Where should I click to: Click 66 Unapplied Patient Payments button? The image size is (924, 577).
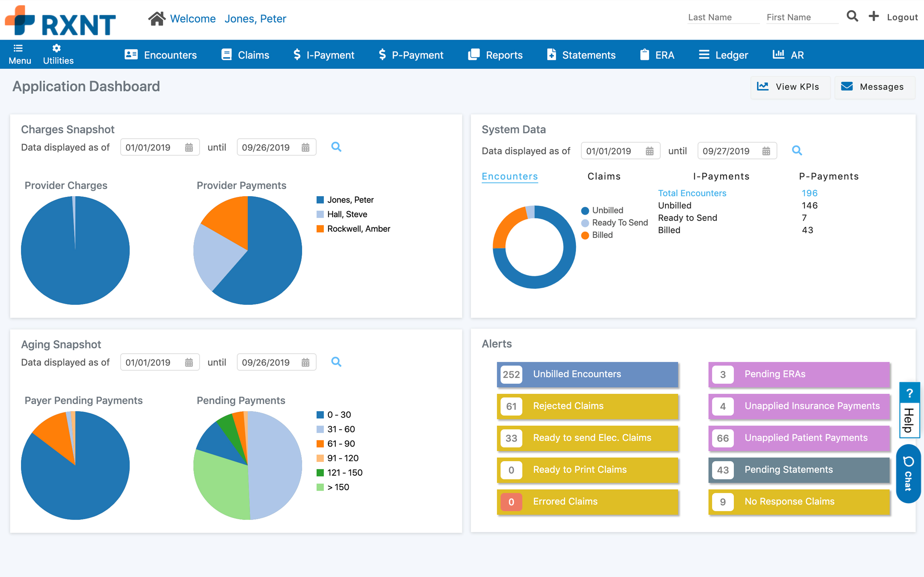[798, 437]
